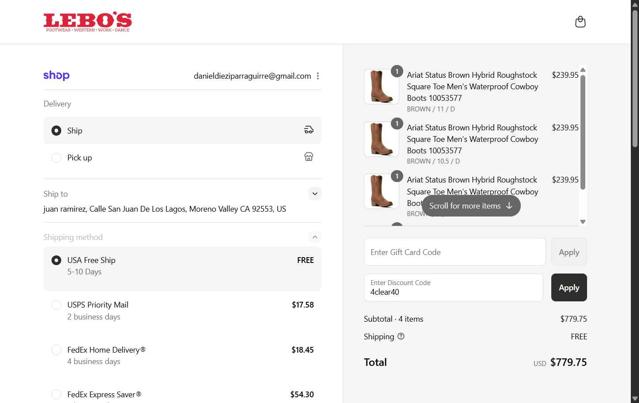Apply the 4clear40 discount code
The height and width of the screenshot is (403, 639).
[569, 288]
